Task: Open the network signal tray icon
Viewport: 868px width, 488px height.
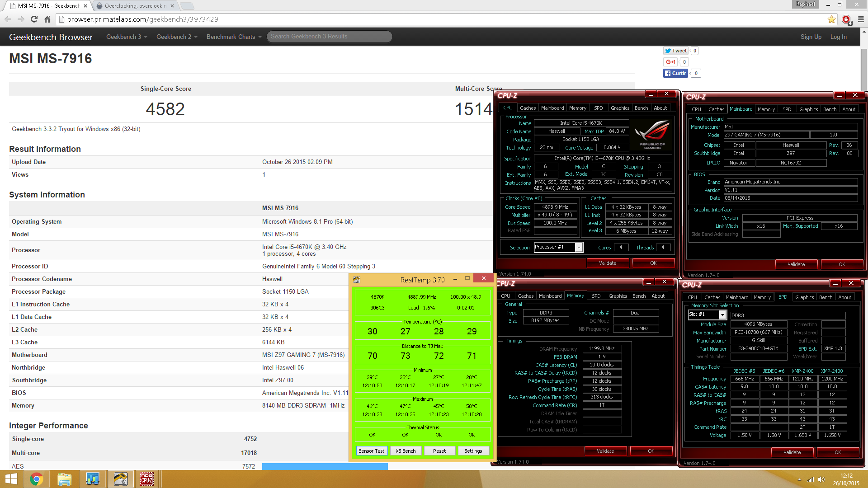Action: pyautogui.click(x=811, y=479)
